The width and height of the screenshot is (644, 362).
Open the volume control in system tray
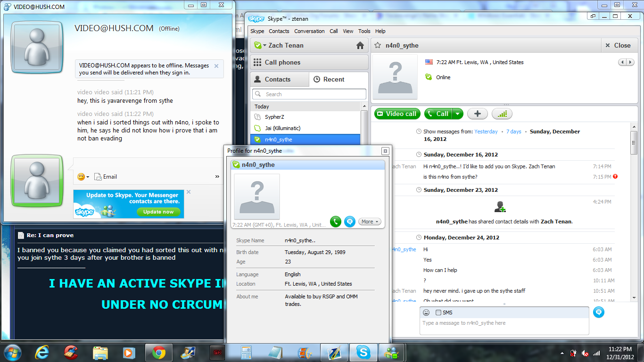point(585,353)
